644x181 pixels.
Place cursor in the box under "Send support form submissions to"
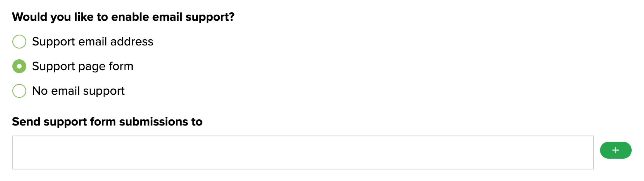[303, 153]
